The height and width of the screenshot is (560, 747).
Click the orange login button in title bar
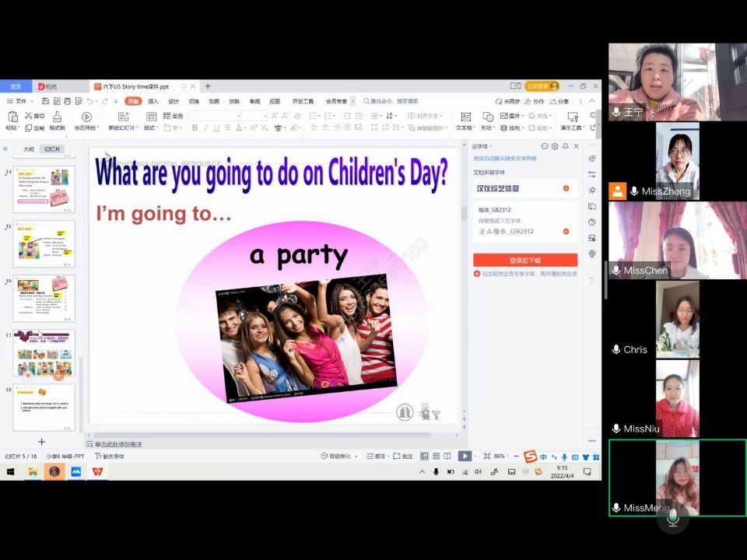(x=542, y=86)
